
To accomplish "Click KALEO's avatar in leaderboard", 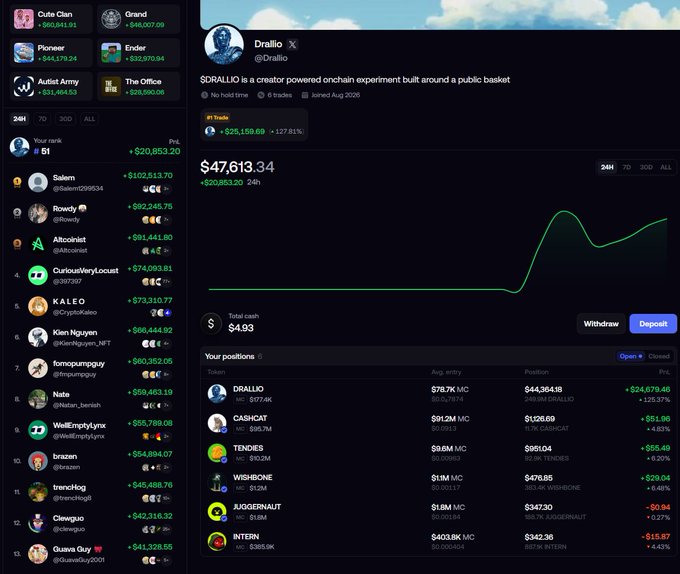I will coord(38,306).
